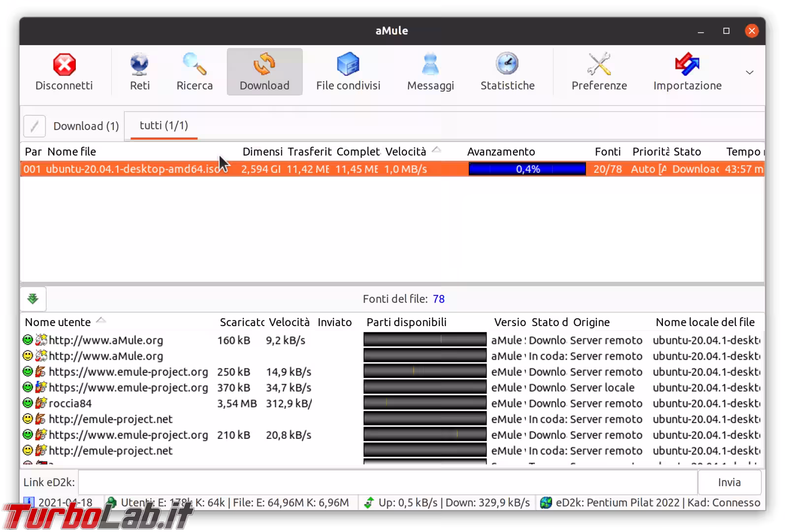Open the Reti networks view
Viewport: 785px width, 532px height.
(x=139, y=72)
